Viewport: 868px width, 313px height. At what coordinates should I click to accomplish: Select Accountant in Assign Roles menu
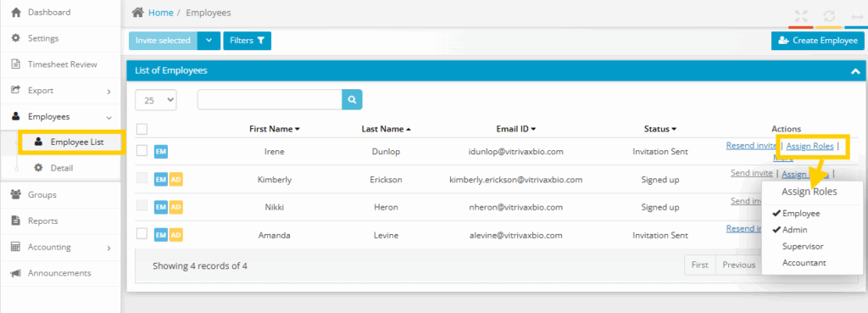[804, 263]
